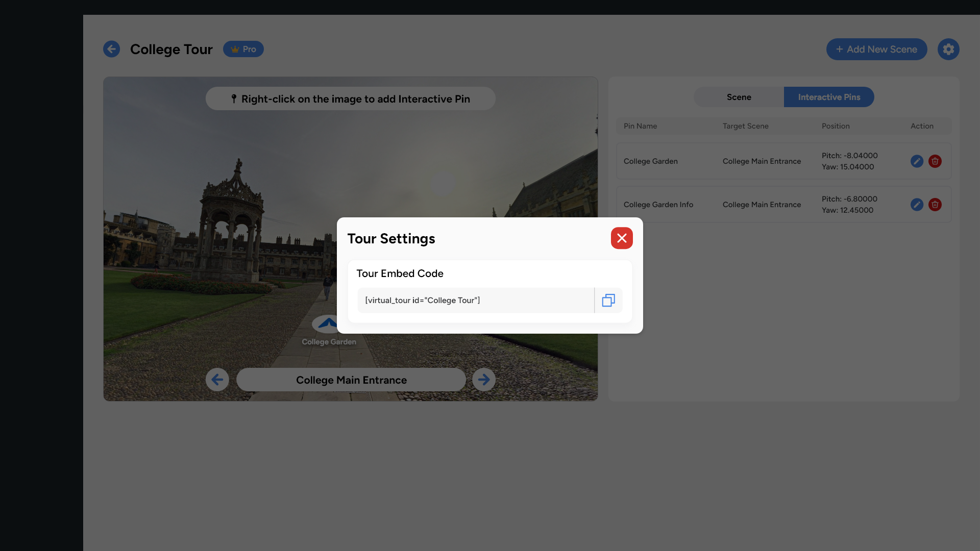
Task: Go back using the arrow beside College Tour
Action: tap(111, 49)
